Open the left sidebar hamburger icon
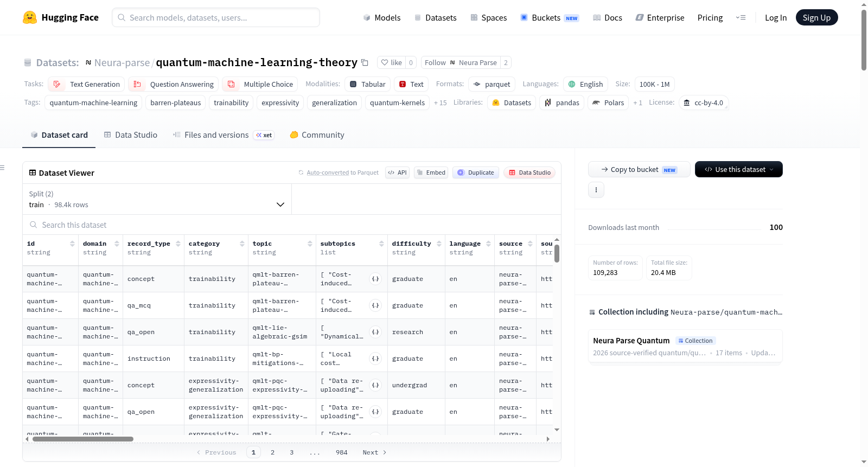Viewport: 868px width, 467px height. [2, 168]
